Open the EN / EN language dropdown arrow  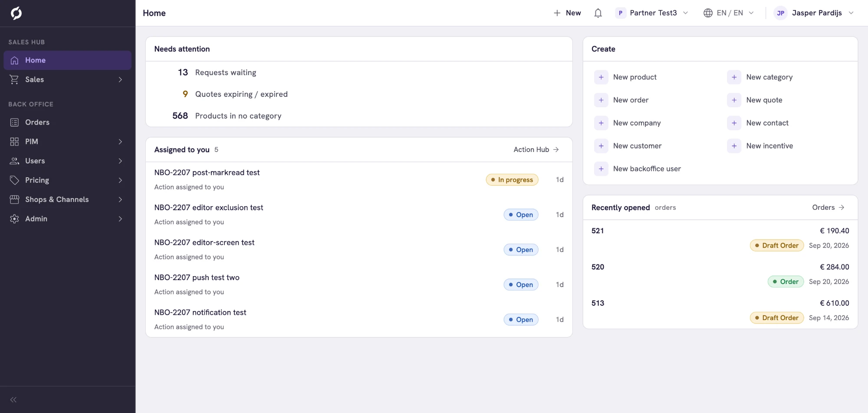click(751, 13)
